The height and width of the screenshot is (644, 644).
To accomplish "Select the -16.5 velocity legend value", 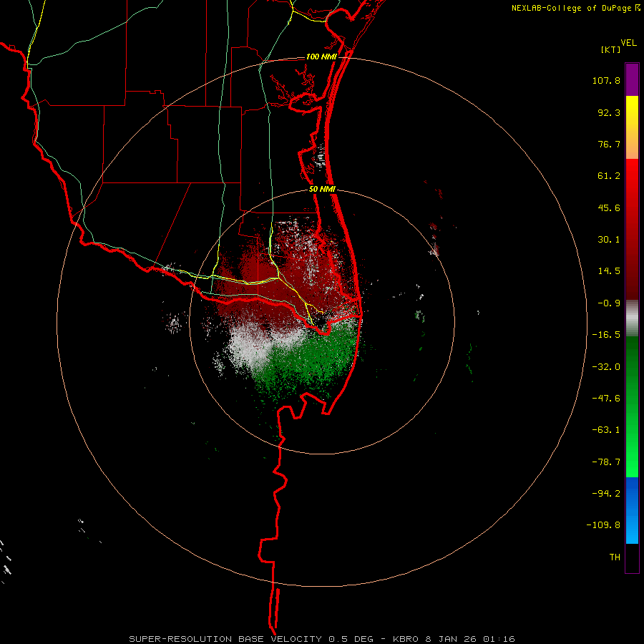I will pos(606,335).
